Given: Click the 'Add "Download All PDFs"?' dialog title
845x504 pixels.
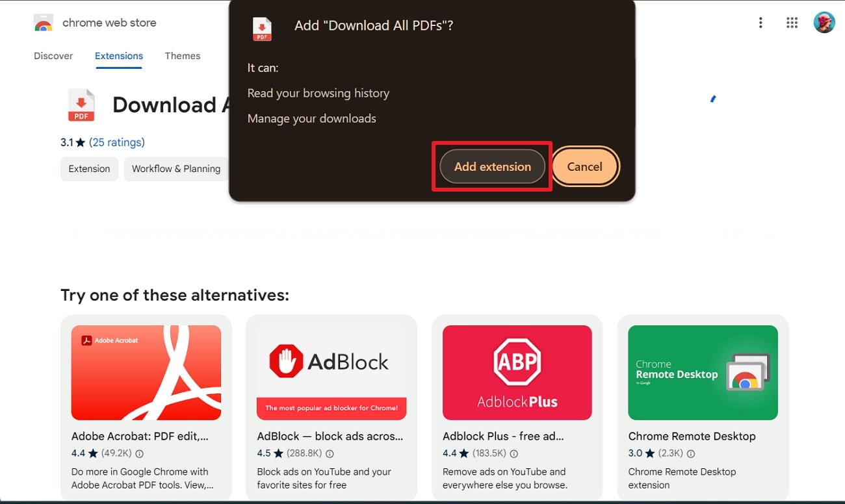Looking at the screenshot, I should (374, 26).
